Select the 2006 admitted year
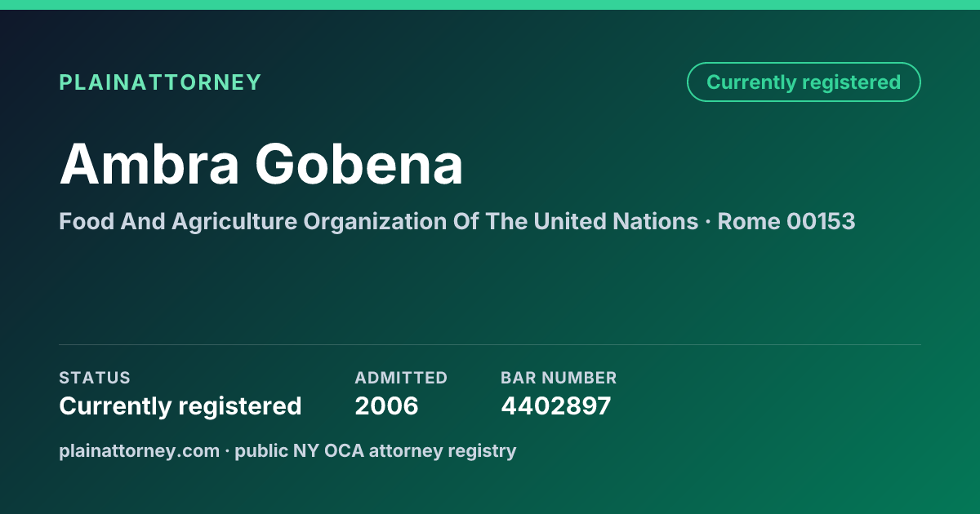The image size is (980, 514). (386, 406)
